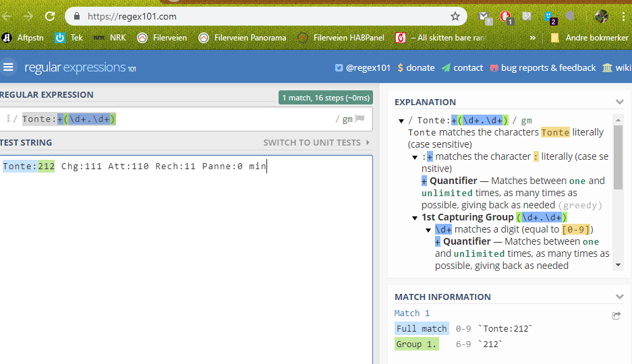Click the browser address bar URL
Image resolution: width=632 pixels, height=364 pixels.
[132, 16]
